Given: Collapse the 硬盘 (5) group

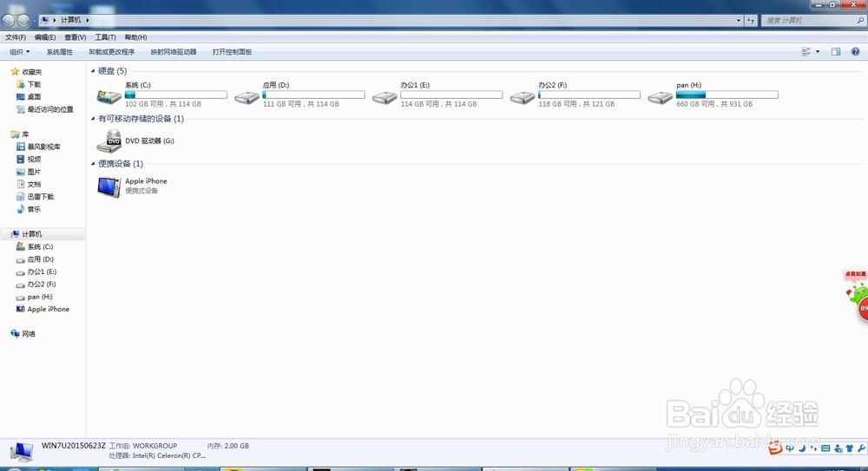Looking at the screenshot, I should click(x=93, y=71).
